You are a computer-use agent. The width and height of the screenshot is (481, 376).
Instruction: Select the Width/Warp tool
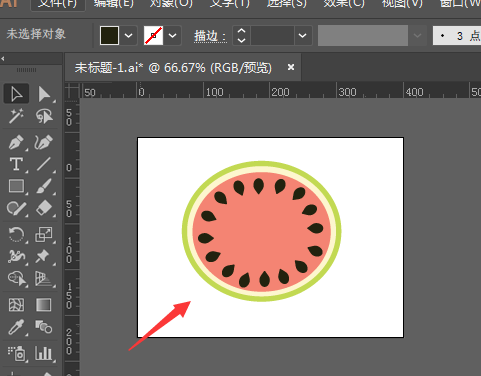pyautogui.click(x=16, y=256)
